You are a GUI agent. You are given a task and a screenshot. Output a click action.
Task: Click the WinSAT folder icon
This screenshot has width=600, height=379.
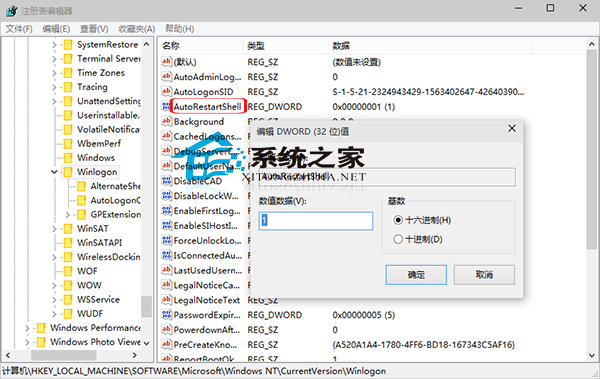coord(68,229)
